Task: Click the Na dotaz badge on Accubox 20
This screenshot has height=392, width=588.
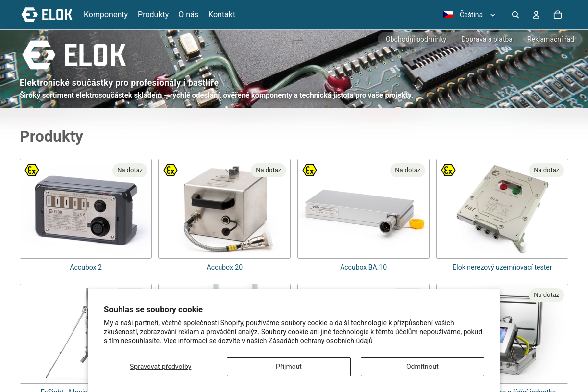Action: pos(269,170)
